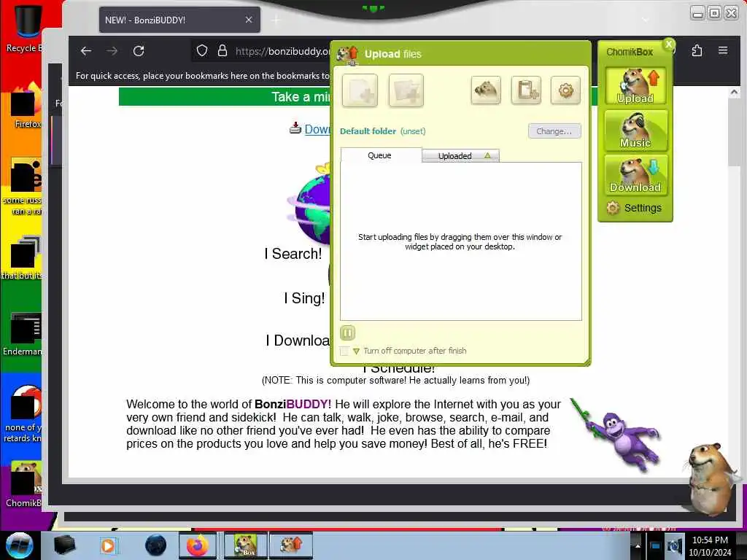Click the pause button below the queue
The image size is (747, 560).
348,332
